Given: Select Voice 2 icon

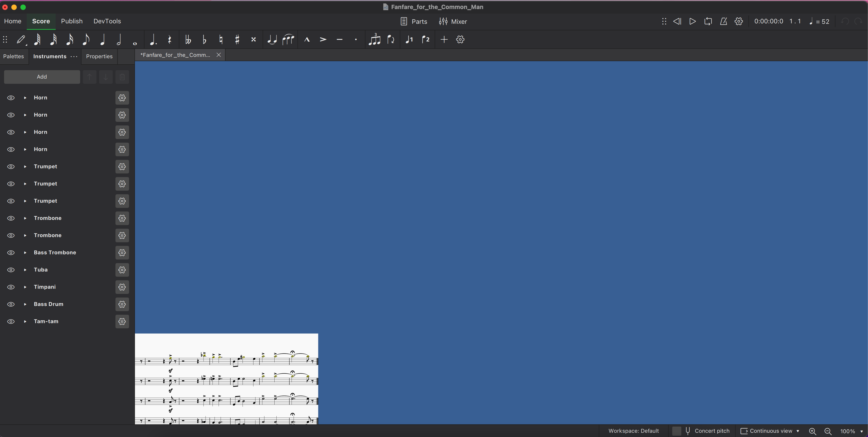Looking at the screenshot, I should 426,39.
